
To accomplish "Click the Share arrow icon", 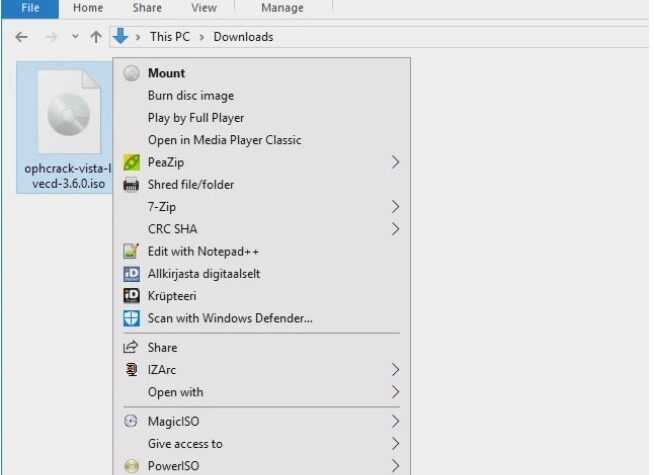I will tap(131, 347).
